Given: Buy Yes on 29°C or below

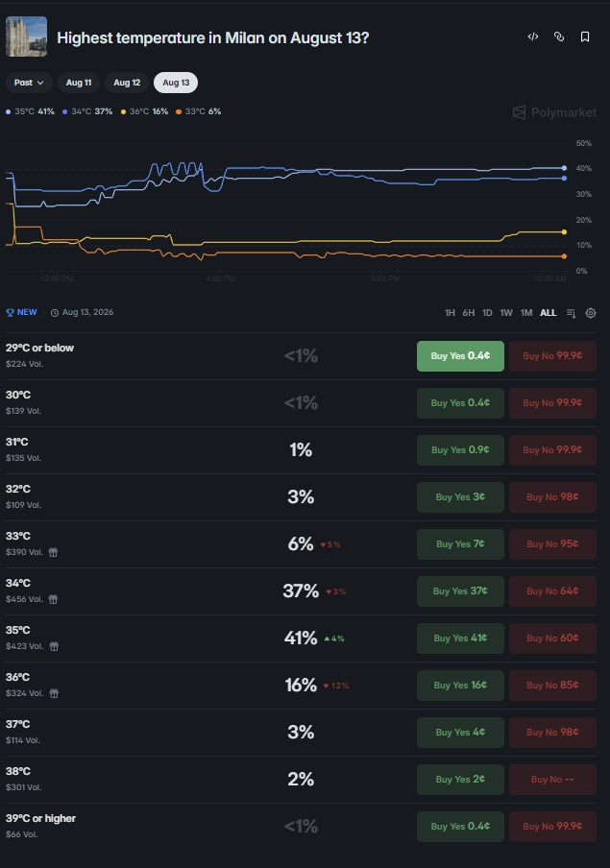Looking at the screenshot, I should pyautogui.click(x=460, y=356).
